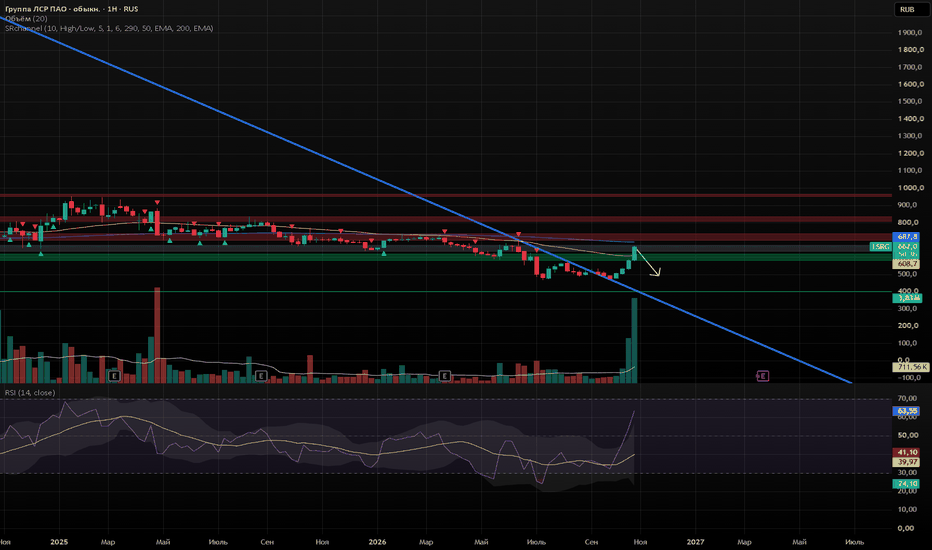Click the red down-triangle marker near June 2026
Screen dimensions: 932x550
pos(518,235)
